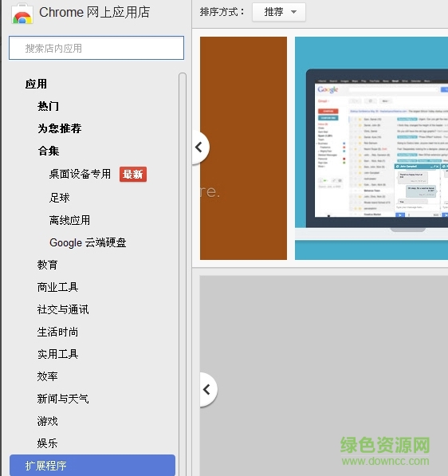Image resolution: width=448 pixels, height=476 pixels.
Task: Select the 社交与通讯 category
Action: (x=63, y=309)
